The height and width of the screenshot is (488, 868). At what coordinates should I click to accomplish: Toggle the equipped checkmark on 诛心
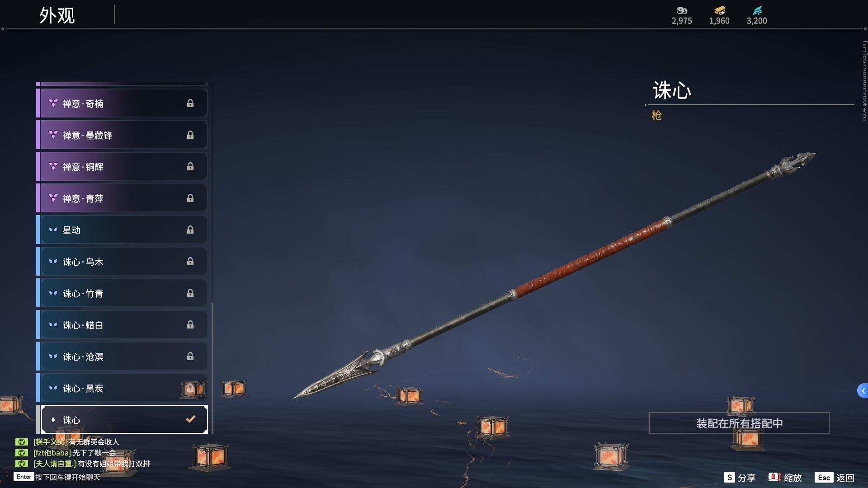point(191,419)
